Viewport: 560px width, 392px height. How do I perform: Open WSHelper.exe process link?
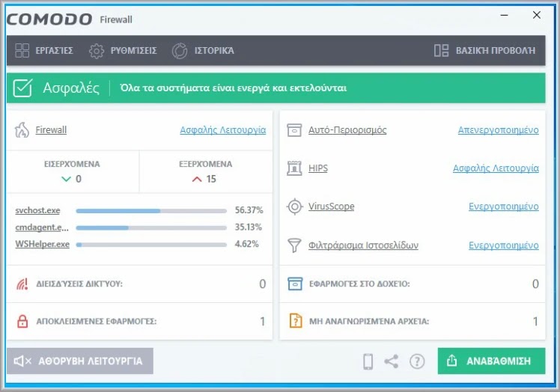coord(42,244)
